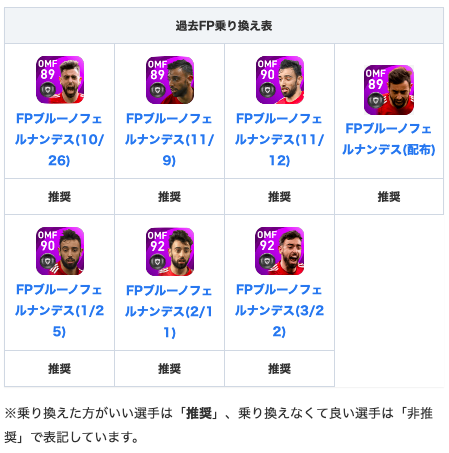Open link FPブルーノフェルナンデス(10/26)

pos(59,139)
